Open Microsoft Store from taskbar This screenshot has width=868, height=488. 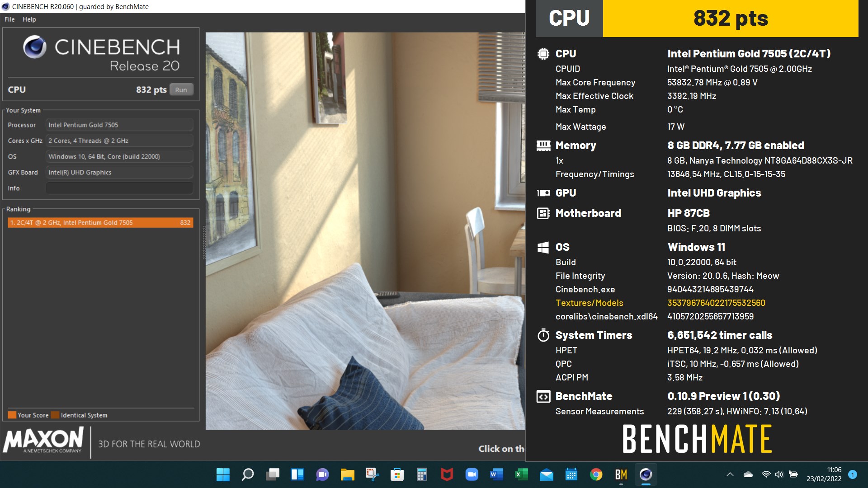(x=397, y=474)
